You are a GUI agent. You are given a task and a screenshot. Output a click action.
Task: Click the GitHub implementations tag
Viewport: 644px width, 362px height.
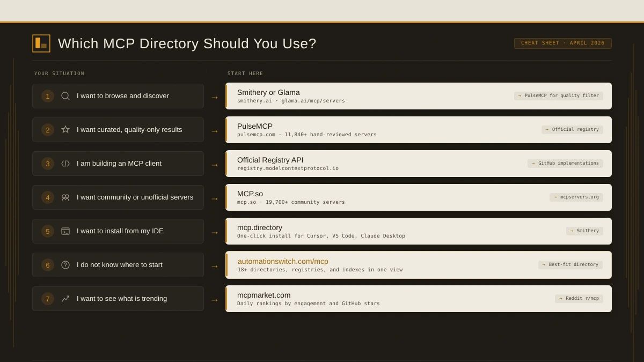(565, 163)
